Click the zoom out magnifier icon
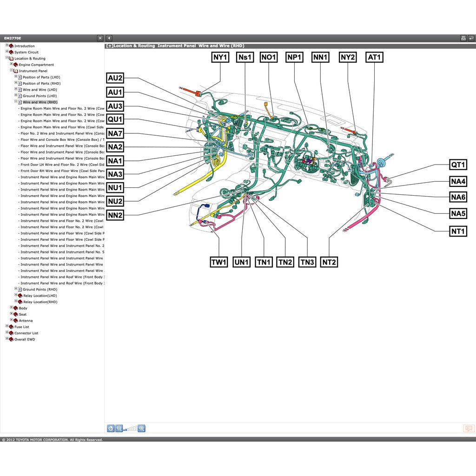 [x=119, y=429]
